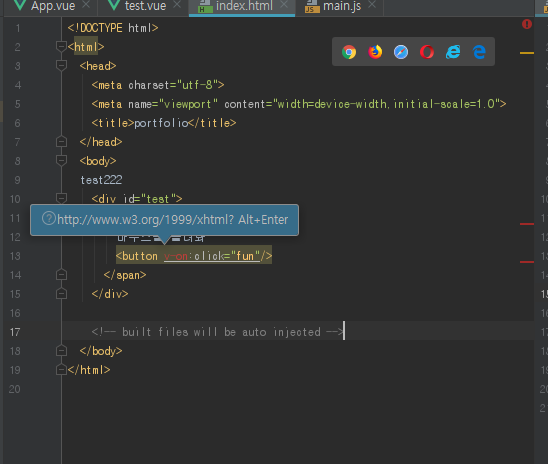Collapse fold marker at closing body line 18
This screenshot has width=548, height=464.
tap(61, 350)
